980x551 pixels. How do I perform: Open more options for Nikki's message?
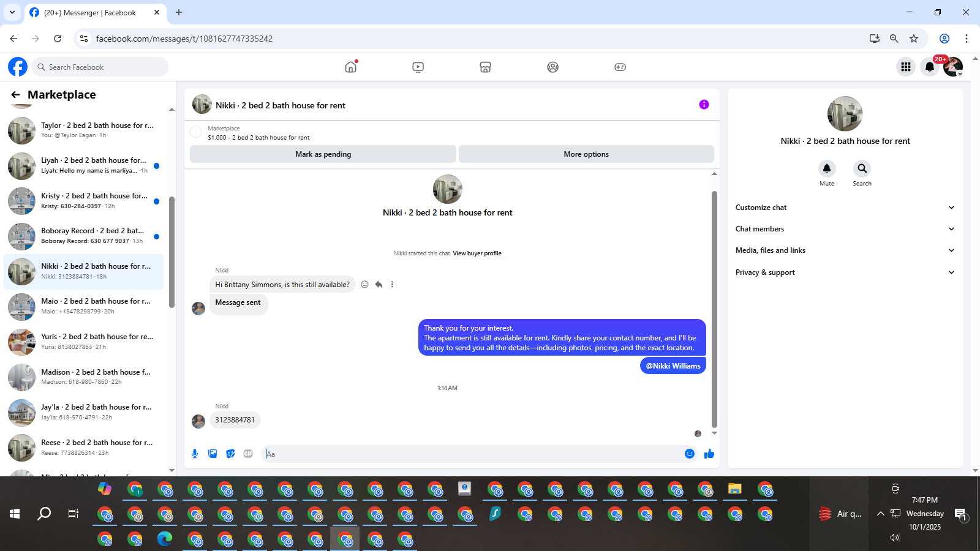tap(392, 284)
